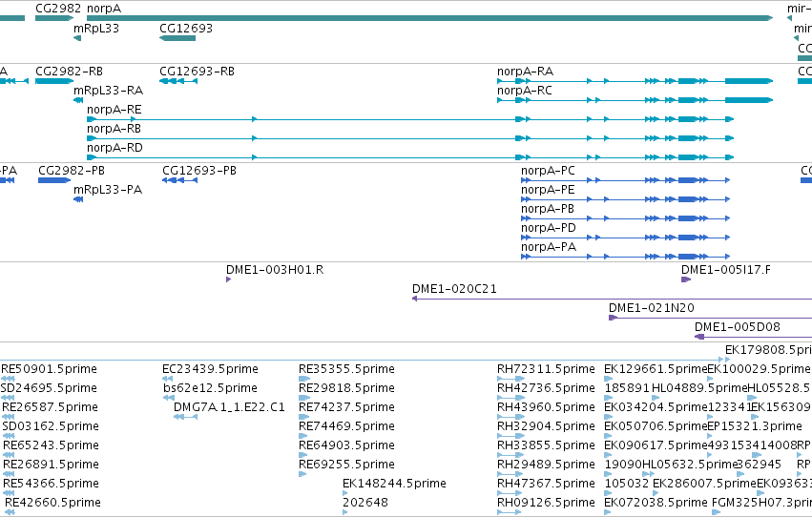Click the norpA gene bar
Viewport: 812px width, 517px height.
pos(429,18)
